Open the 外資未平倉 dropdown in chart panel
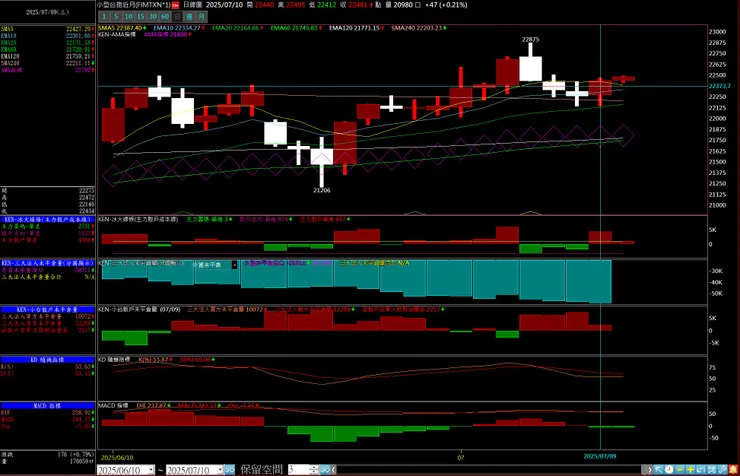Screen dimensions: 740x476 point(235,265)
